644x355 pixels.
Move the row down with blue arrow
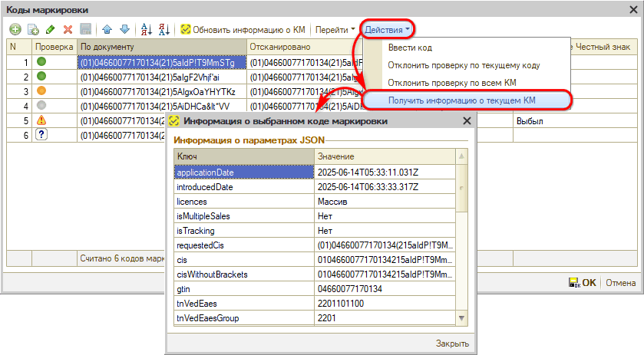(x=124, y=30)
